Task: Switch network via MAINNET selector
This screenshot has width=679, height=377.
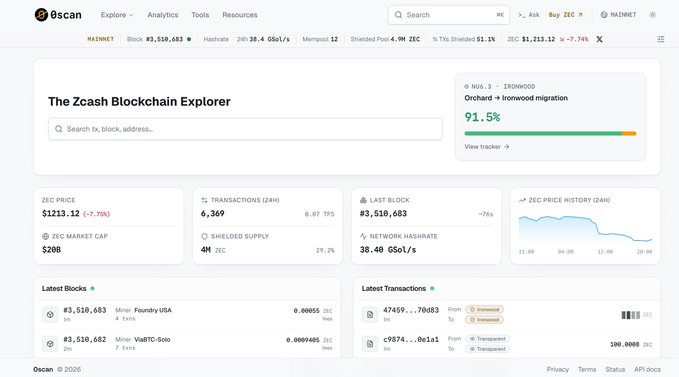Action: pos(618,15)
